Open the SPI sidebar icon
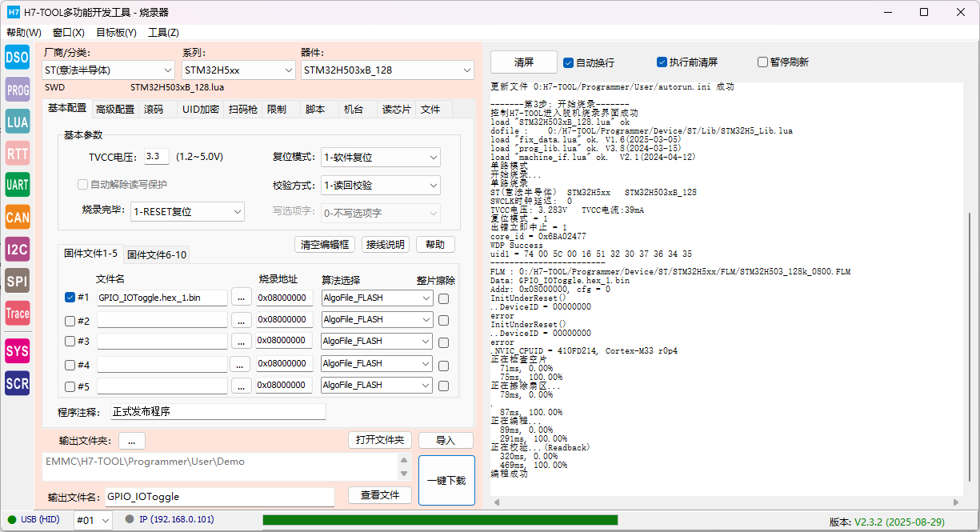Screen dimensions: 980x532 [17, 281]
